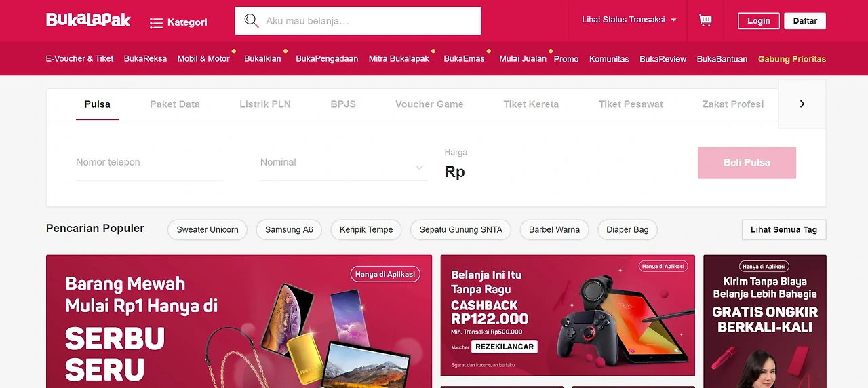The height and width of the screenshot is (388, 868).
Task: Click the Lihat Semua Tag button
Action: (784, 229)
